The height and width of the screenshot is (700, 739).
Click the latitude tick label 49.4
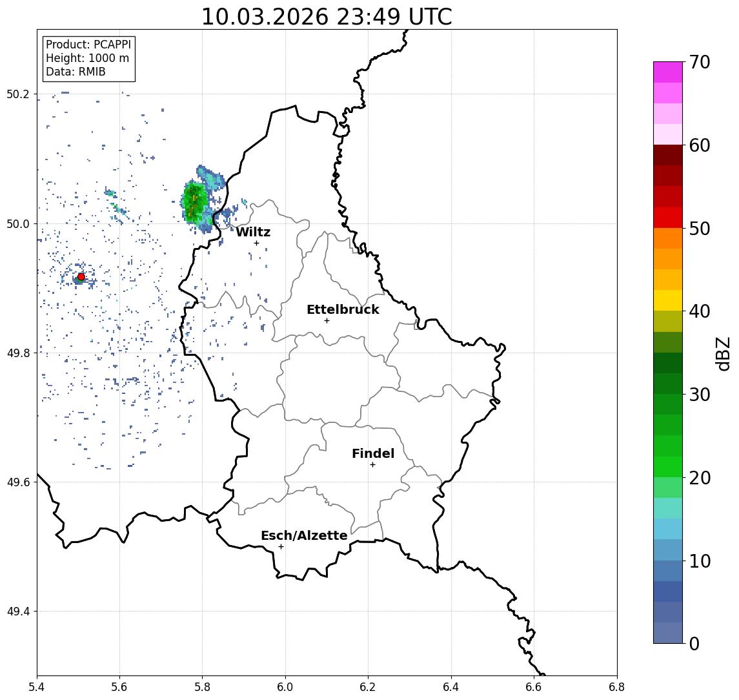18,612
